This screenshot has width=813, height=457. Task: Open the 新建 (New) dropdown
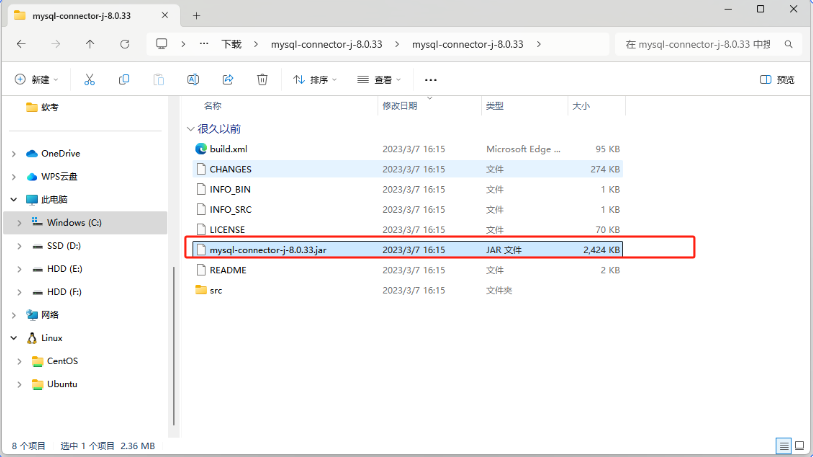[36, 79]
